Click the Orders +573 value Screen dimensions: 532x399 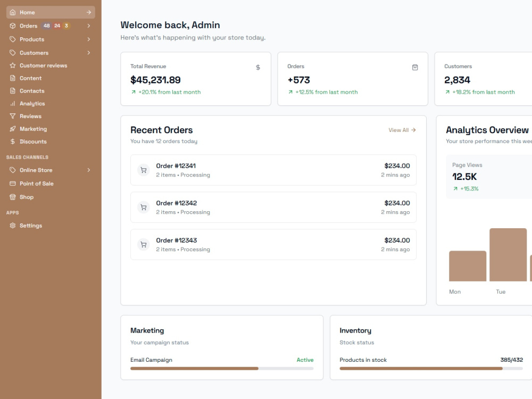point(298,80)
